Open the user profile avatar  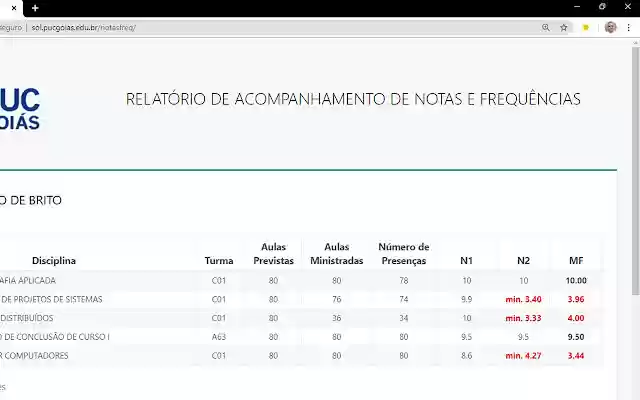[610, 27]
